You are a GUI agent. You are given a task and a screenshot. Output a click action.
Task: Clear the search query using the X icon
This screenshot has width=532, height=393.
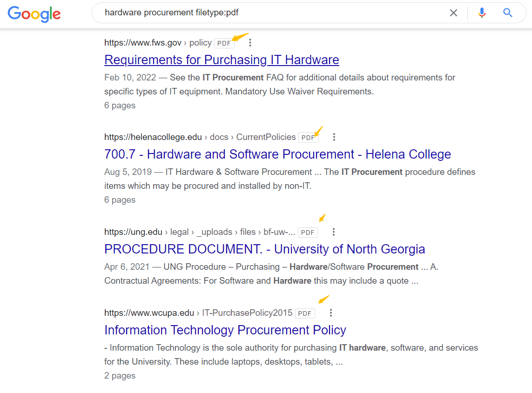tap(453, 13)
